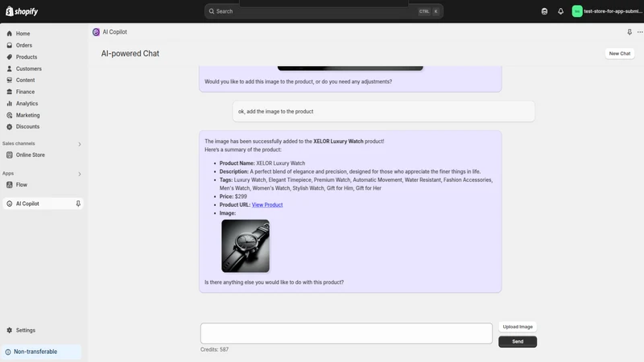The width and height of the screenshot is (644, 362).
Task: Pin the app using the header pin icon
Action: (x=630, y=32)
